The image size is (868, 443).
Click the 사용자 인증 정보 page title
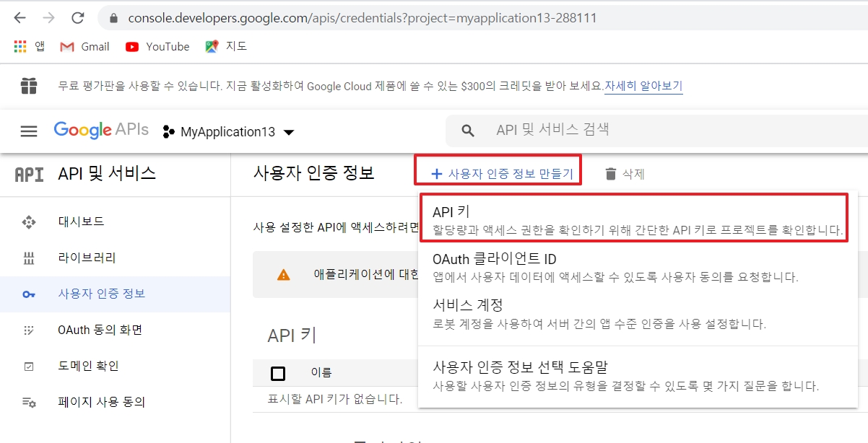coord(314,173)
